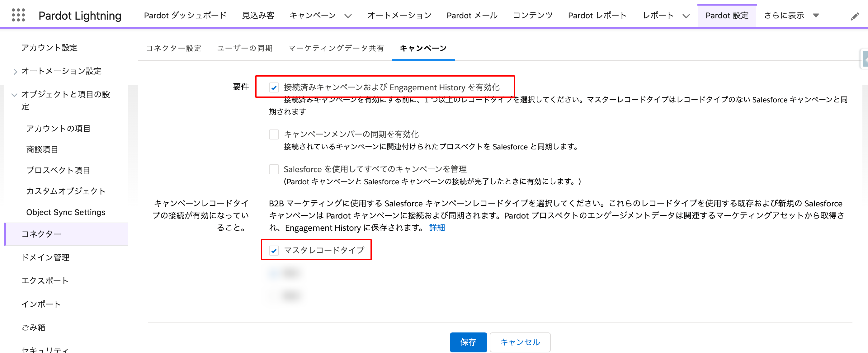Expand the さらに表示 menu arrow
Screen dimensions: 868x353
(816, 16)
